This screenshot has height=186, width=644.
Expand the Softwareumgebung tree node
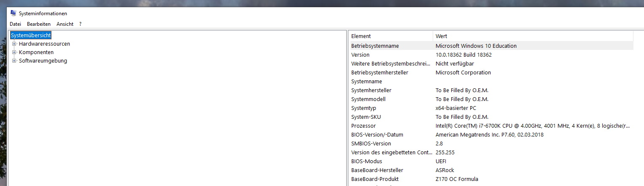coord(14,60)
